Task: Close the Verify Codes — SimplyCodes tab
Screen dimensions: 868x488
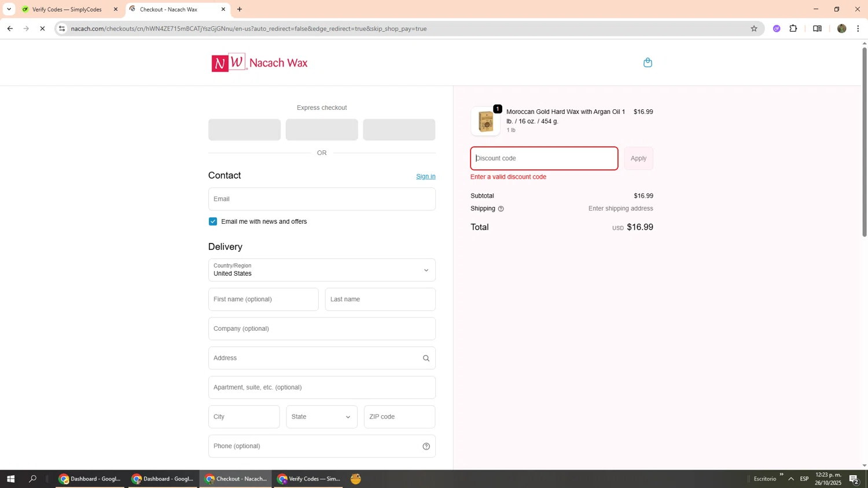Action: pyautogui.click(x=116, y=9)
